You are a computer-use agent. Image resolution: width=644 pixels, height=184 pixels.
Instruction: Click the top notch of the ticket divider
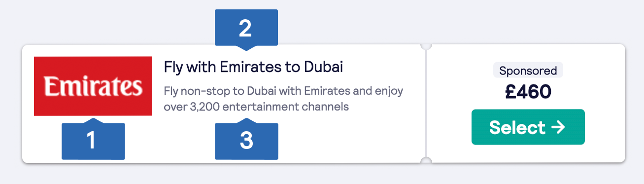(426, 45)
